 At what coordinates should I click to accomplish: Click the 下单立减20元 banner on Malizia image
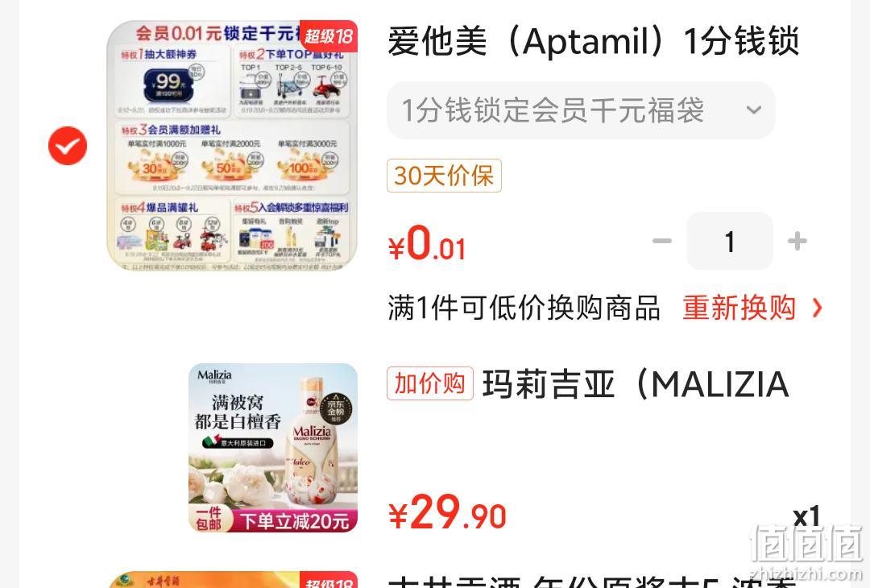click(x=295, y=521)
